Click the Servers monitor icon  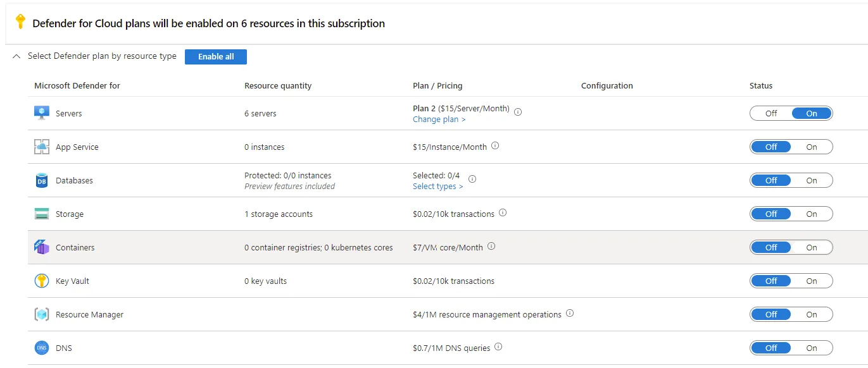[x=41, y=113]
